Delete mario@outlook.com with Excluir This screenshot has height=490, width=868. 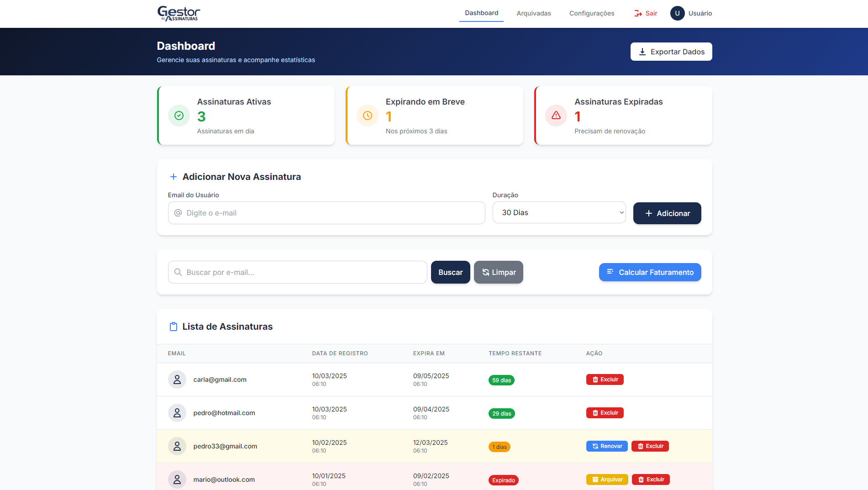(x=651, y=479)
